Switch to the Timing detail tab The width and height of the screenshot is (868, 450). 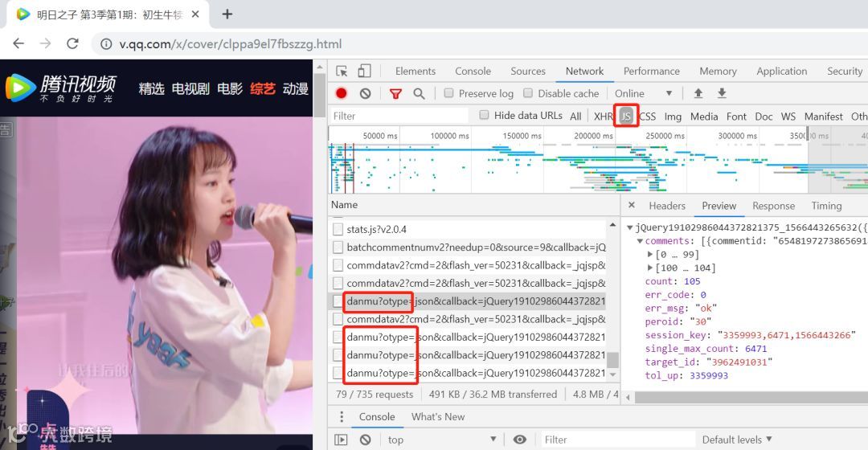(x=826, y=206)
